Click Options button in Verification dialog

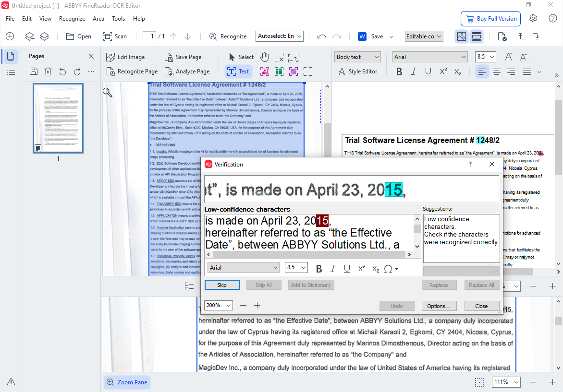[x=439, y=306]
